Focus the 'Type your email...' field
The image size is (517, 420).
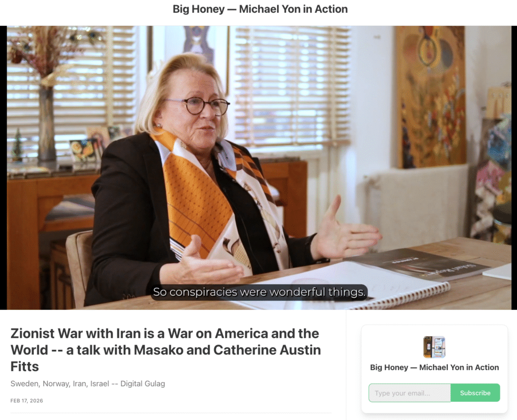click(x=409, y=393)
